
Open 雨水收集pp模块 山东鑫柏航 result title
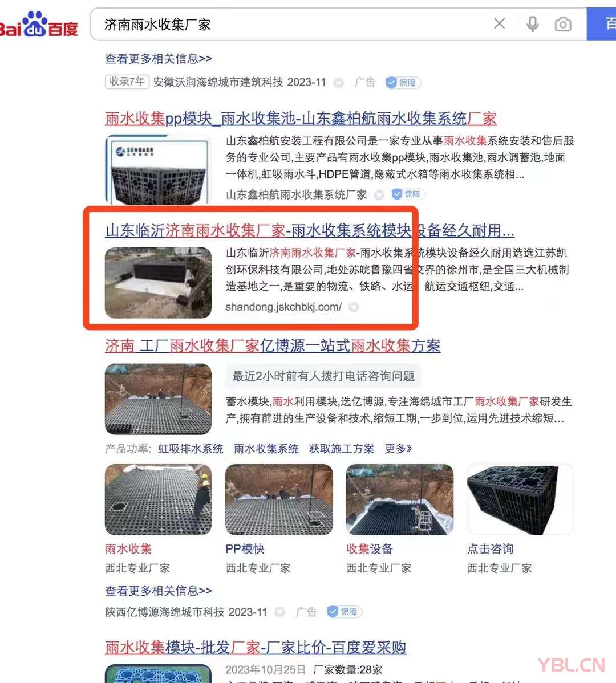[301, 119]
